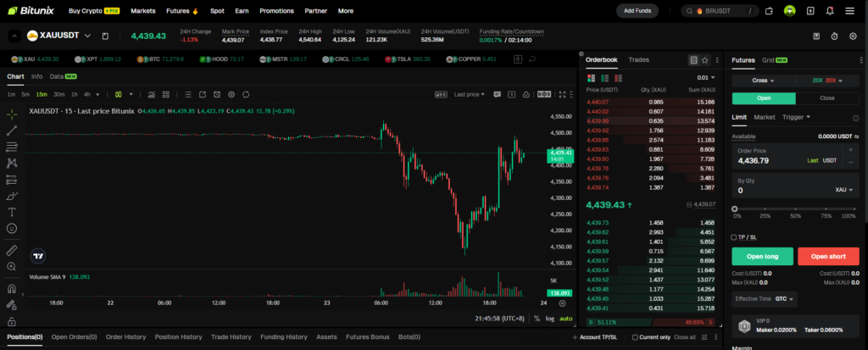Select the text annotation tool
This screenshot has height=350, width=868.
[12, 212]
